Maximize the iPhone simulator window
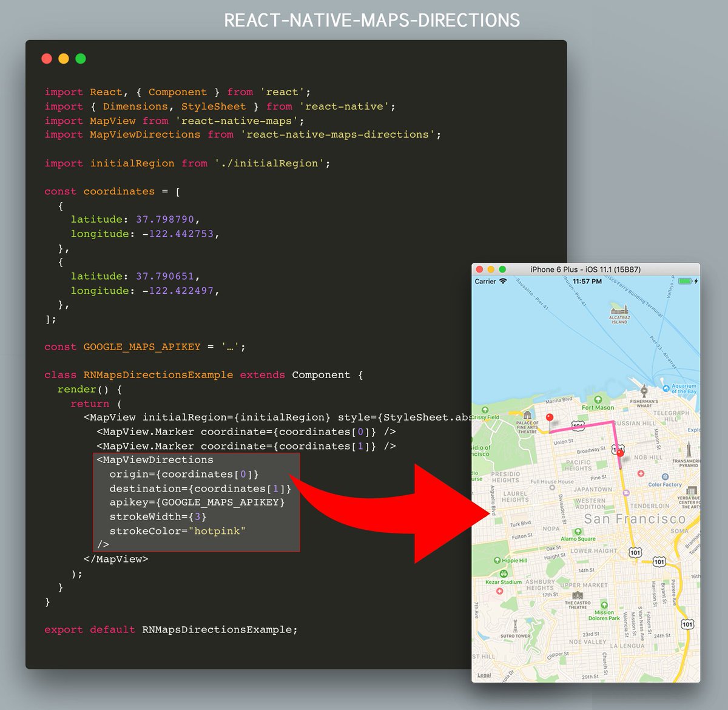The height and width of the screenshot is (710, 728). click(x=502, y=269)
